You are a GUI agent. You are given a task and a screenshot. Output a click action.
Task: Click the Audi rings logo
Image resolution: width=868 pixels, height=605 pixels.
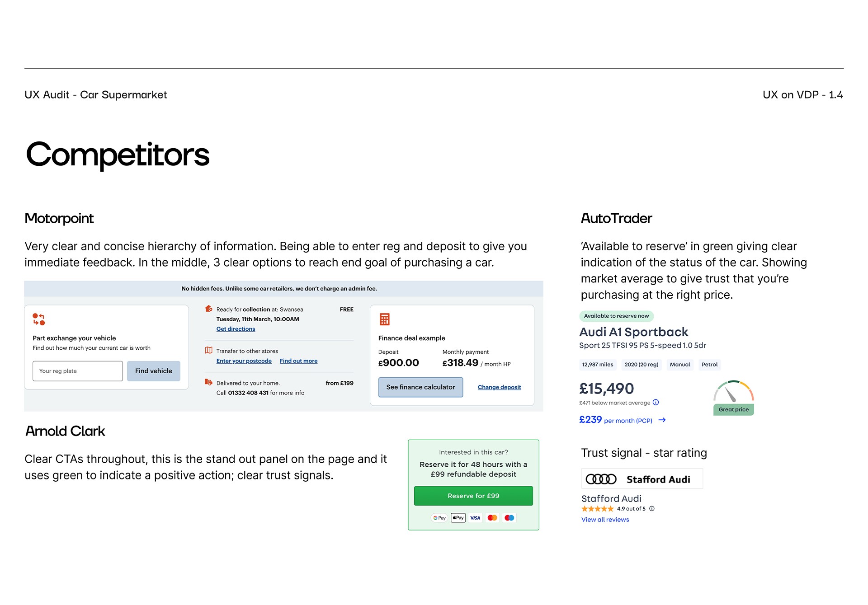601,479
